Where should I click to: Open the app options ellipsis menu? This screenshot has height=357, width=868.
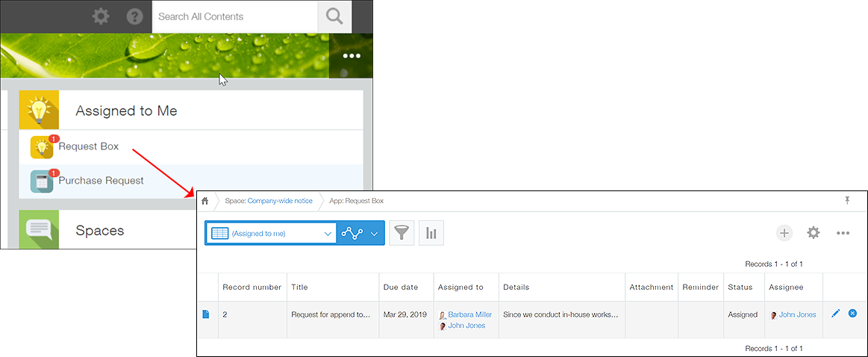click(x=843, y=233)
